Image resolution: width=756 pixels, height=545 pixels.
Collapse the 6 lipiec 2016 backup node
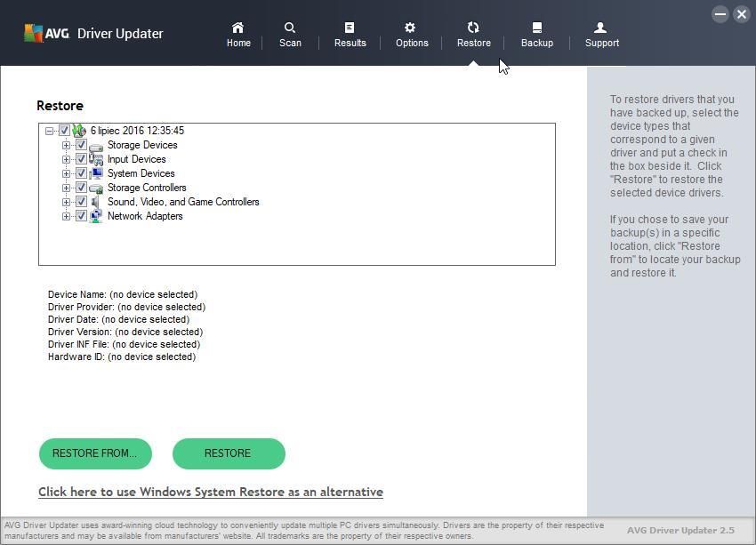[x=49, y=131]
